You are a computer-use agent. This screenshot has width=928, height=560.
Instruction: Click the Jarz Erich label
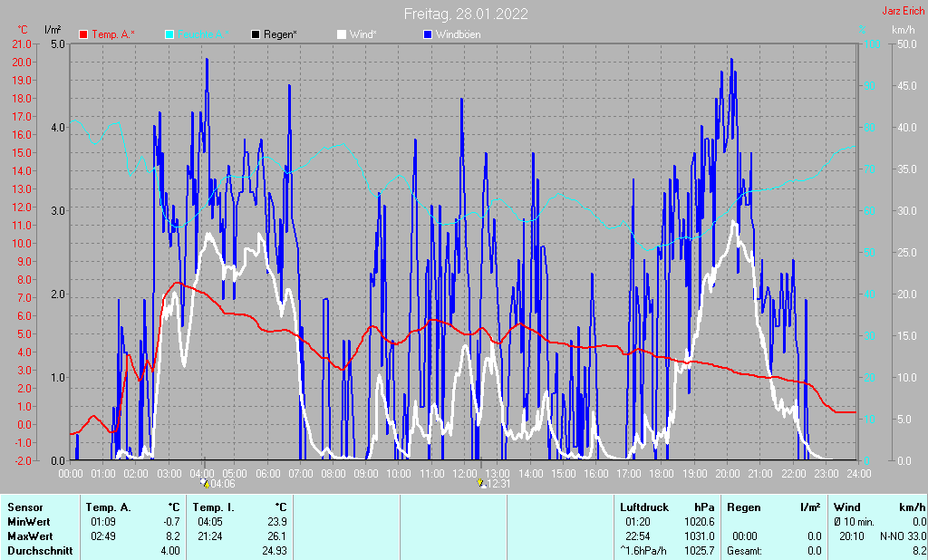903,12
